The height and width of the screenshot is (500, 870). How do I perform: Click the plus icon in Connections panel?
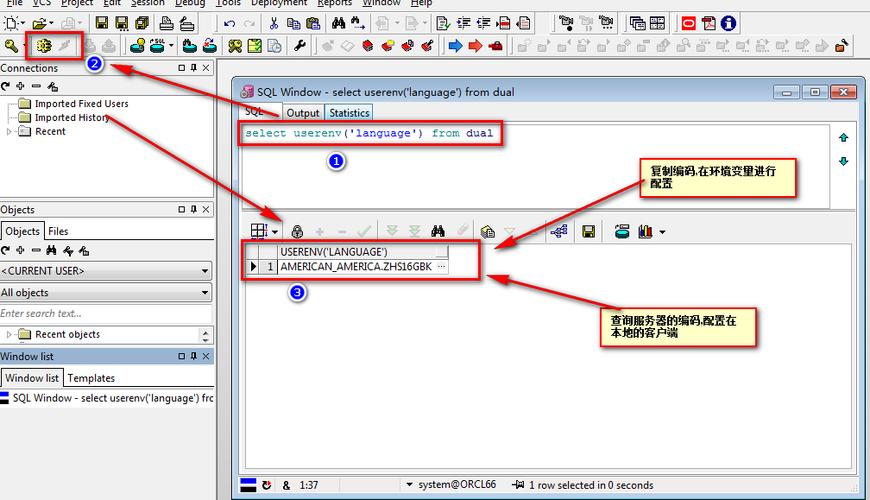pos(21,86)
